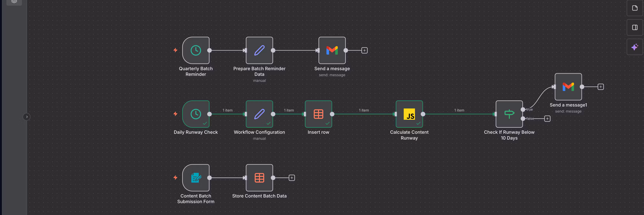The width and height of the screenshot is (644, 215).
Task: Add node after Send a message1
Action: (x=601, y=87)
